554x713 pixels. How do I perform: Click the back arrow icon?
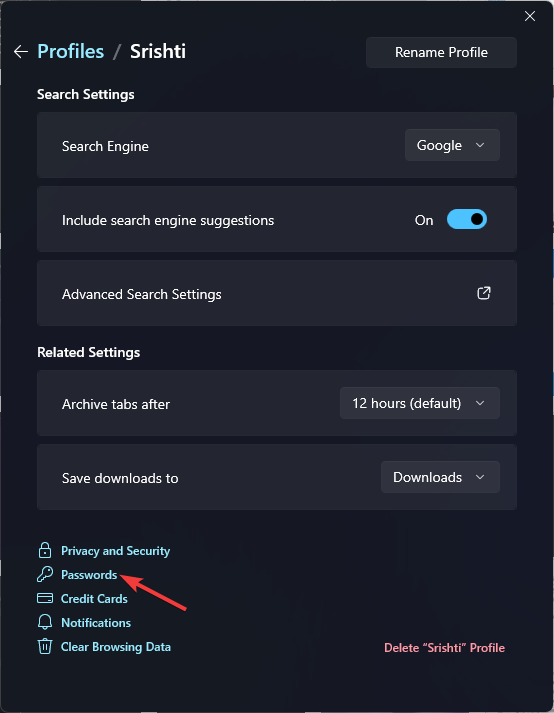(x=20, y=52)
